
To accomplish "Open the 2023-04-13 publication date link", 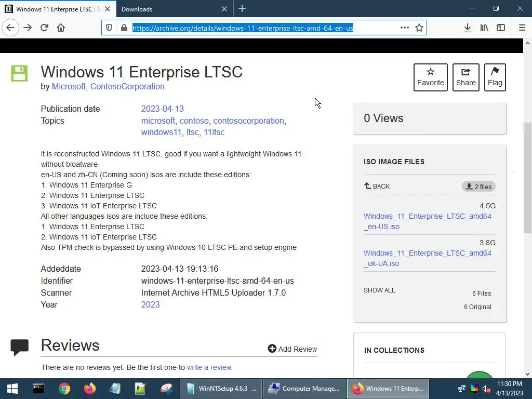I will (x=162, y=109).
